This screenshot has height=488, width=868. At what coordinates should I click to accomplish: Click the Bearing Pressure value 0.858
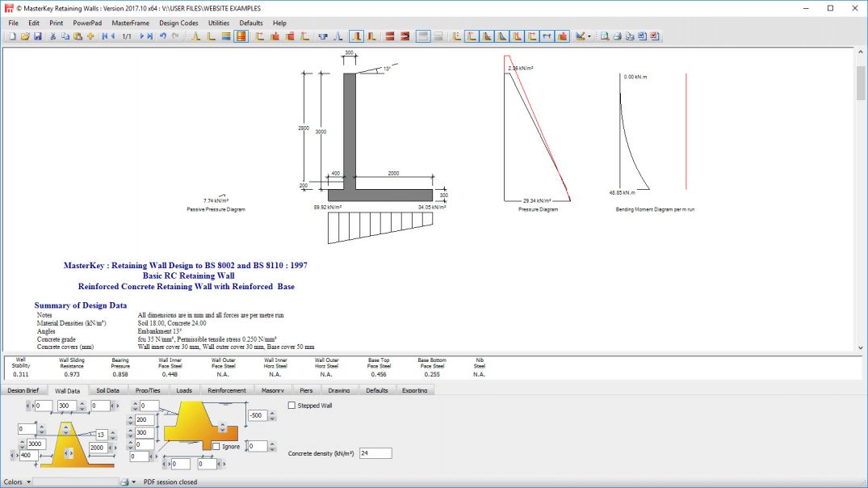[120, 374]
